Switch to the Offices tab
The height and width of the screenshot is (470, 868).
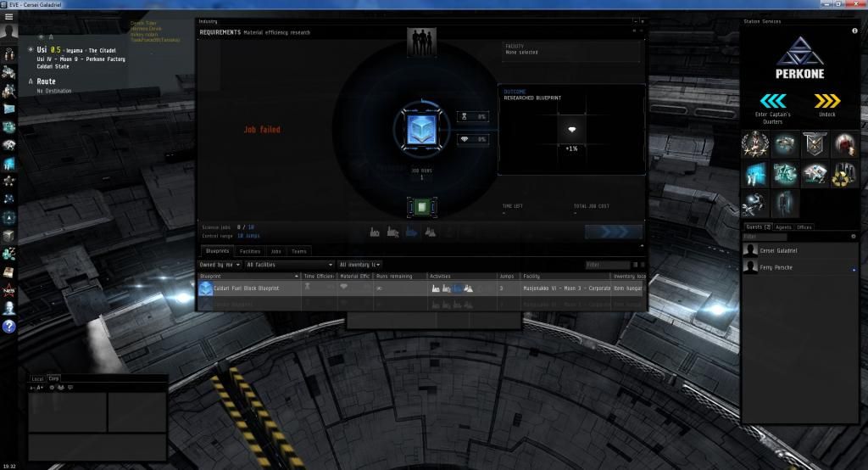coord(804,227)
